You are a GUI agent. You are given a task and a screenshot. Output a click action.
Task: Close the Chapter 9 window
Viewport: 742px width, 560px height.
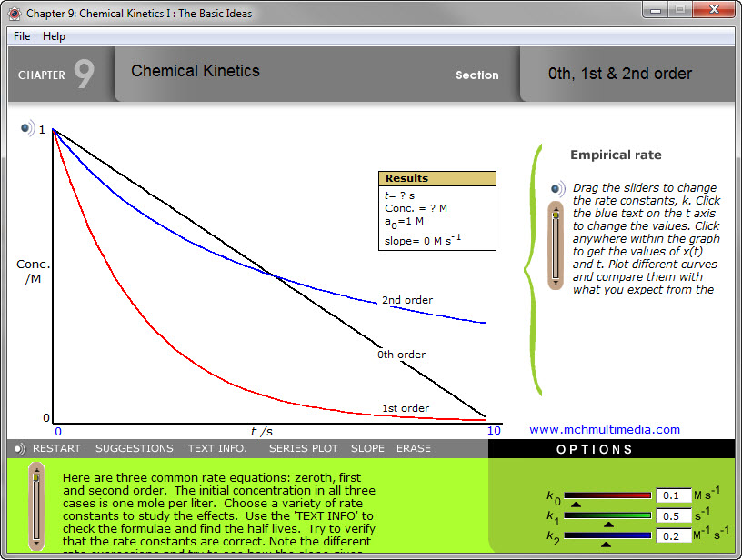point(715,10)
